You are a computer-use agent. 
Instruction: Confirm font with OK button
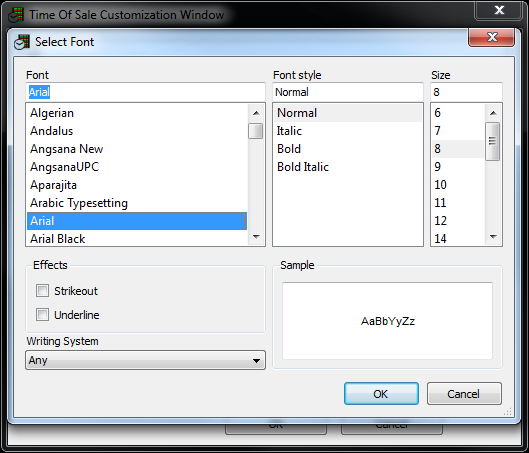[x=381, y=394]
